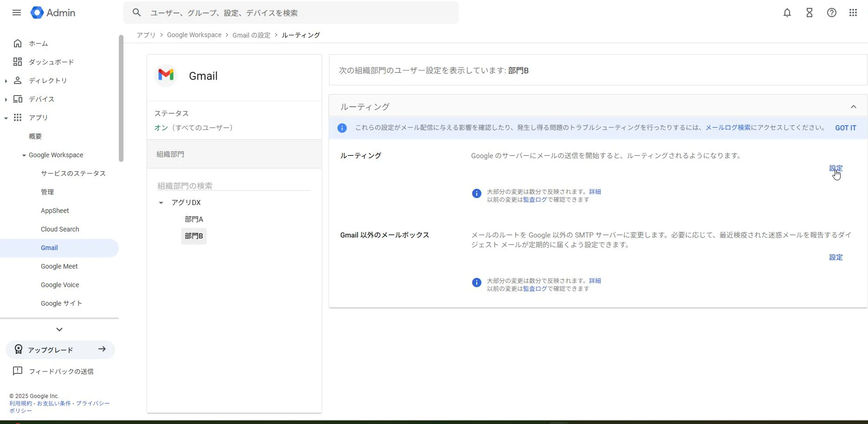Click 設定 link for Gmail以外のメールボックス

click(x=836, y=257)
